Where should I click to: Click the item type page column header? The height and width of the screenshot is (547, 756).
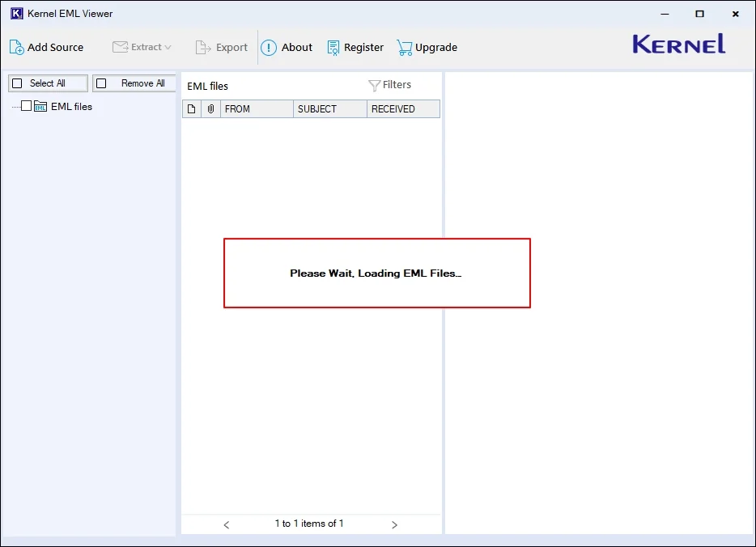pos(192,109)
